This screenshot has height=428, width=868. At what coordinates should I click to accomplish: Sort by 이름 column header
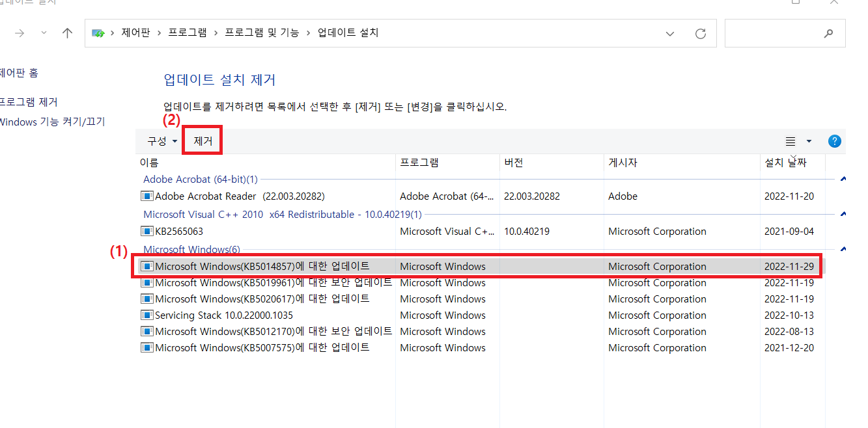pos(149,163)
